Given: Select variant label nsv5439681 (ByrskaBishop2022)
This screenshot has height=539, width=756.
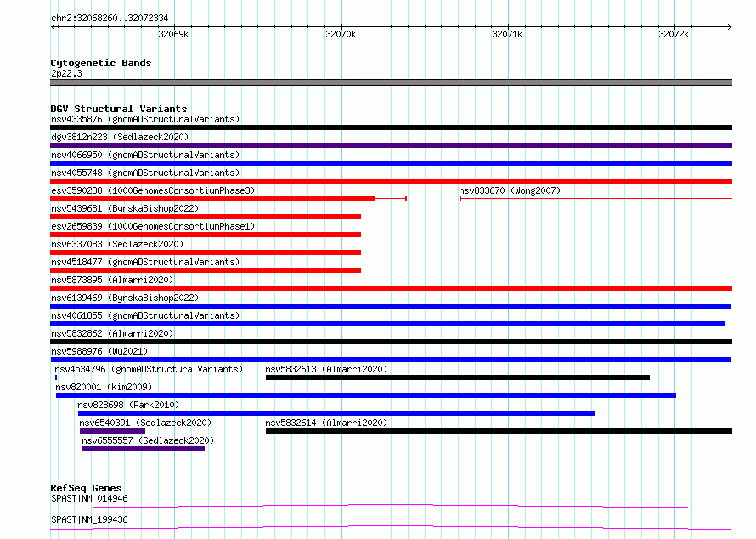Looking at the screenshot, I should coord(125,208).
